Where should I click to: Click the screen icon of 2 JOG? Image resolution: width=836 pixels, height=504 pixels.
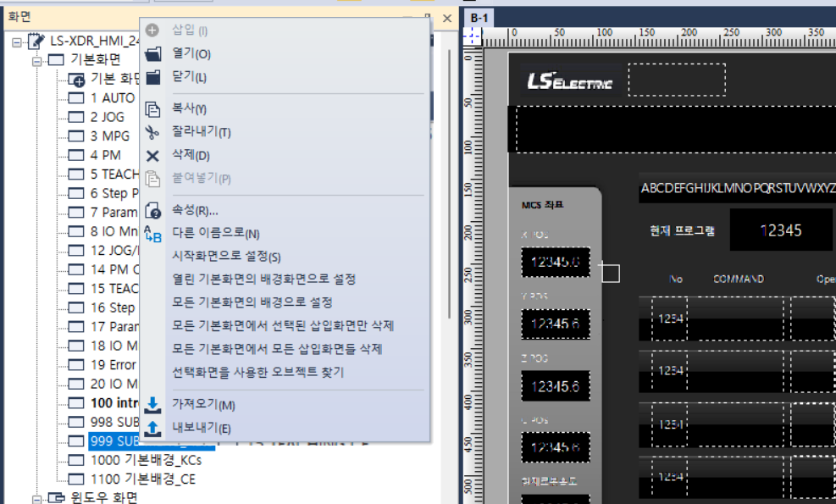point(76,118)
